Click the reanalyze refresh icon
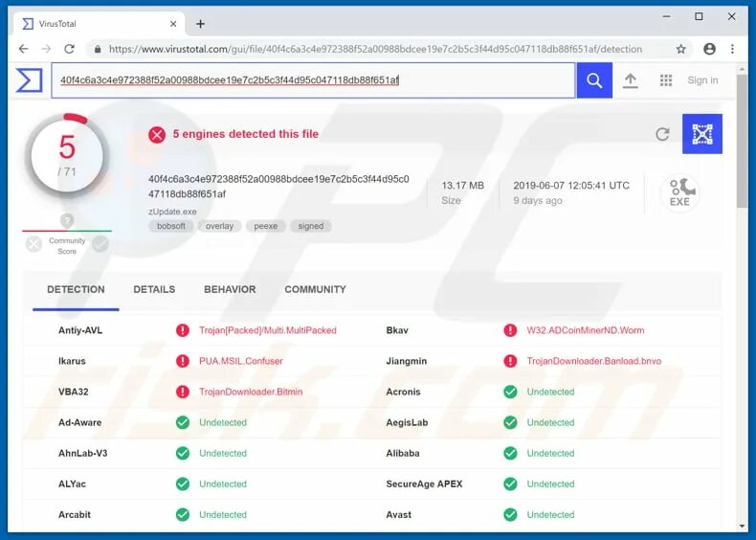Viewport: 756px width, 540px height. pyautogui.click(x=662, y=134)
